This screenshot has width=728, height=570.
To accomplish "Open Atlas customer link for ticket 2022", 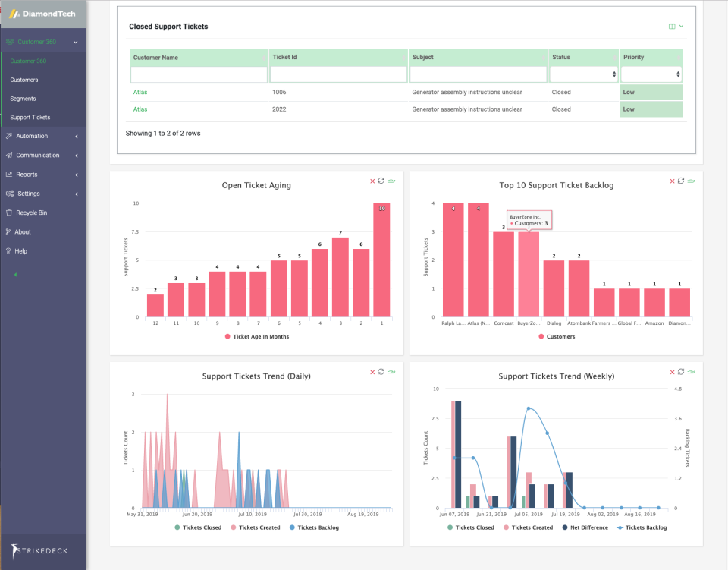I will coord(140,109).
